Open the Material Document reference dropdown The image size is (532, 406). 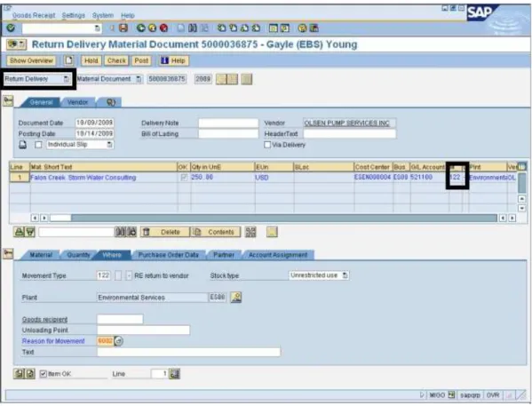(x=139, y=79)
